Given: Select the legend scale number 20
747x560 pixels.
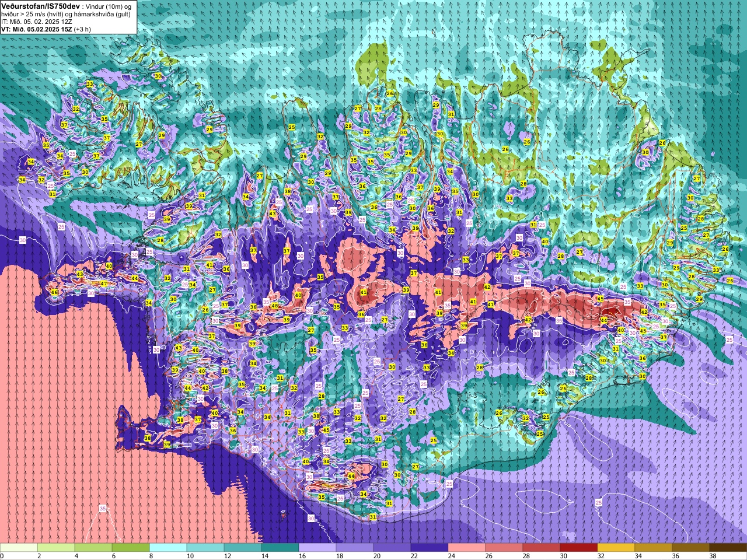Looking at the screenshot, I should pyautogui.click(x=376, y=556).
